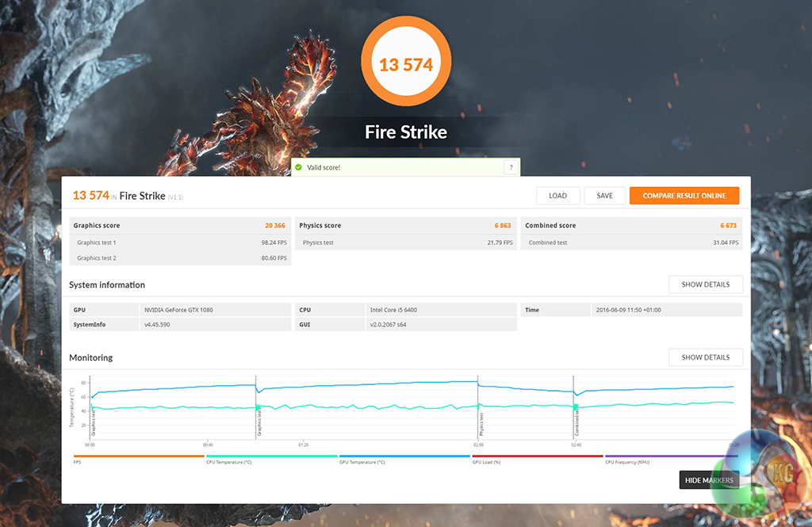Click the question mark help button

[511, 167]
